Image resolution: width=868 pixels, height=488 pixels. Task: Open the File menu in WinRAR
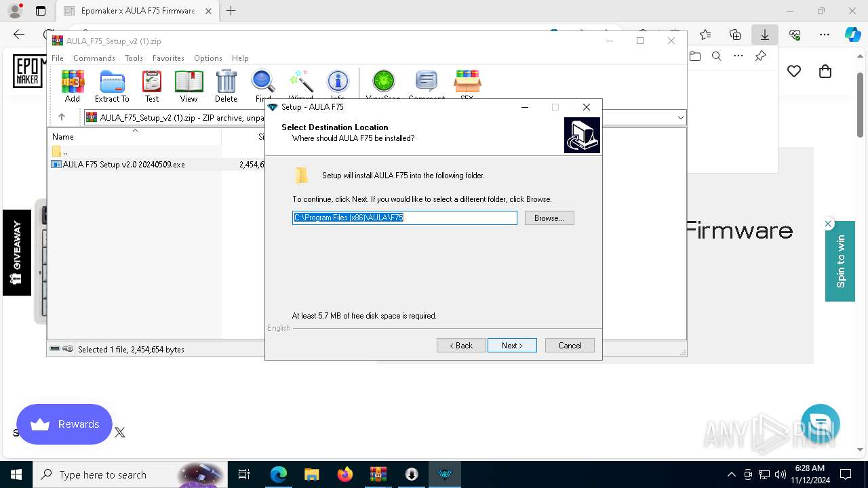point(58,58)
